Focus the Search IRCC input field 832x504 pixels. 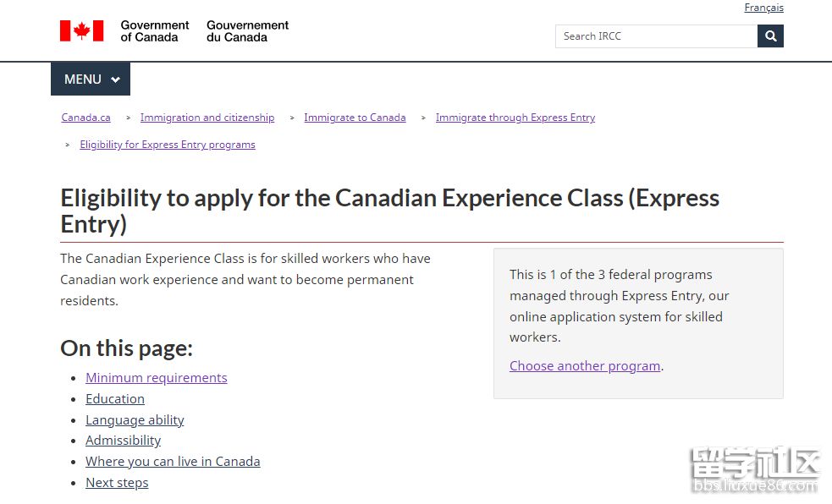pos(656,36)
